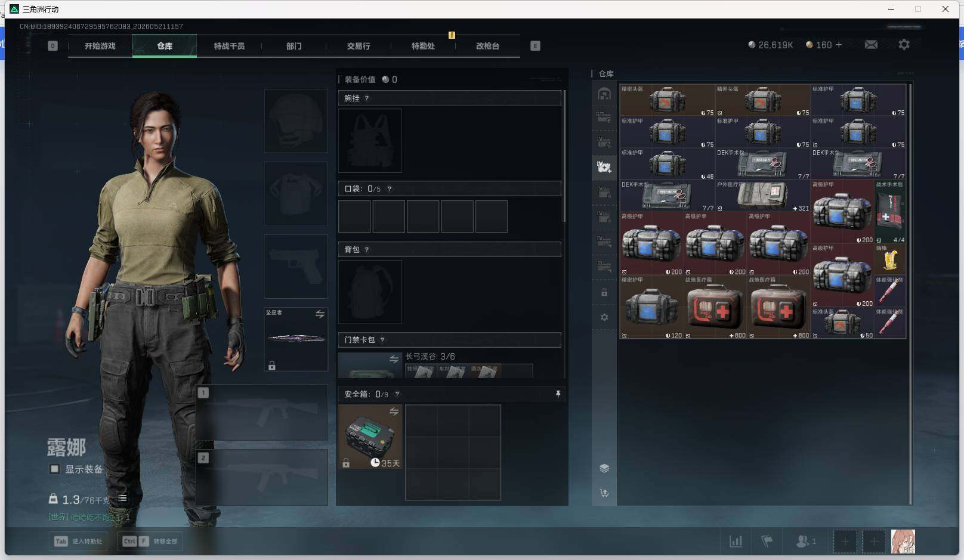964x560 pixels.
Task: Click the swap icon on the keycard case
Action: 394,359
